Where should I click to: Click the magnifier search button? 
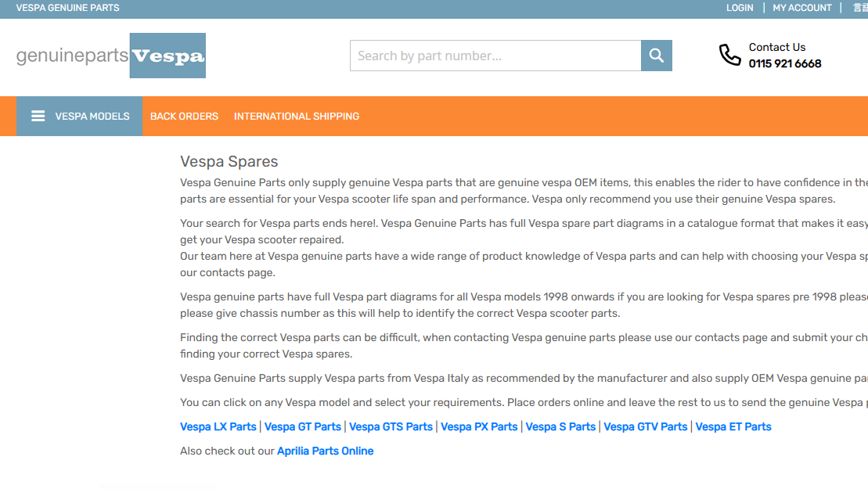point(657,56)
